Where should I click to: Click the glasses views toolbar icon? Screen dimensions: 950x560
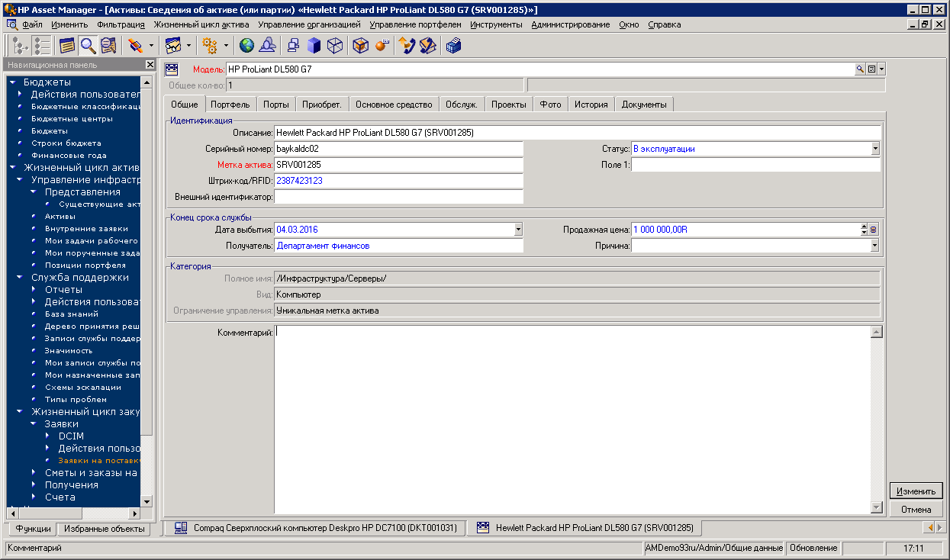[173, 46]
